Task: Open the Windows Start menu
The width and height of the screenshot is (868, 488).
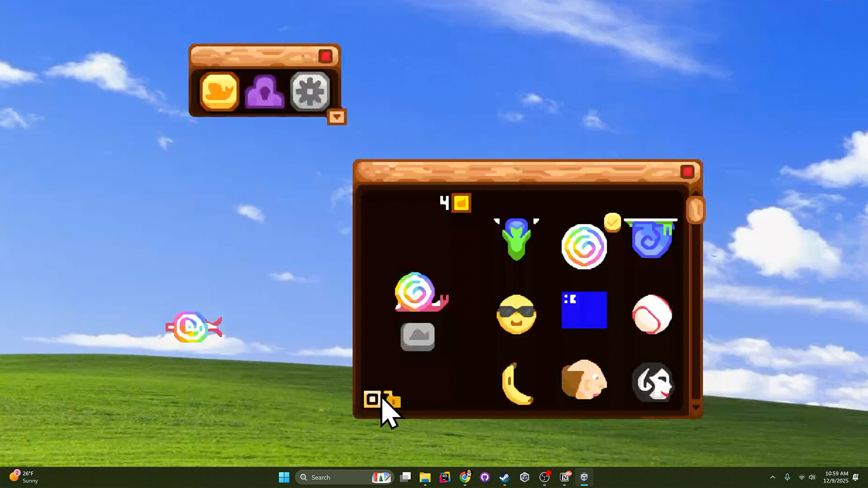Action: (284, 477)
